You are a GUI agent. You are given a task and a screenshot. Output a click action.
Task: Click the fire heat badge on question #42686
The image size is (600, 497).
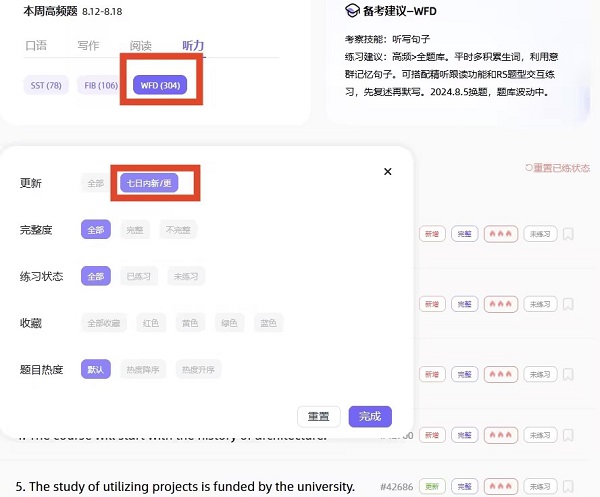coord(501,486)
